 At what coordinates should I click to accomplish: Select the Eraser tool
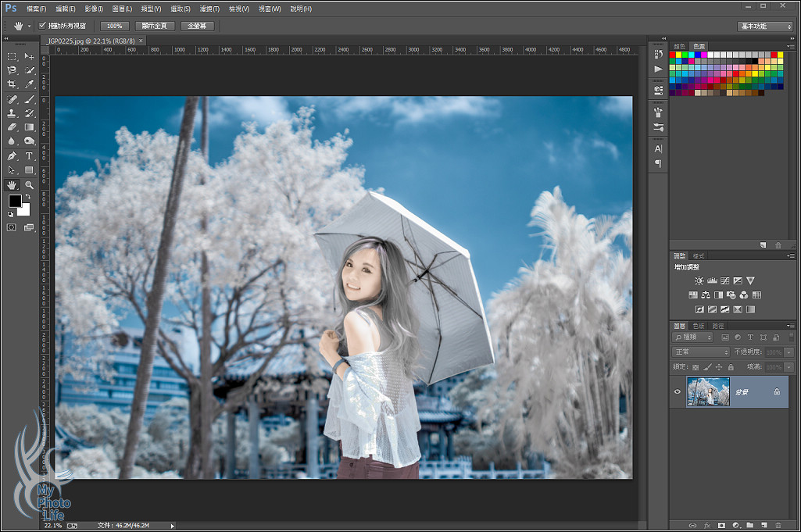[12, 127]
